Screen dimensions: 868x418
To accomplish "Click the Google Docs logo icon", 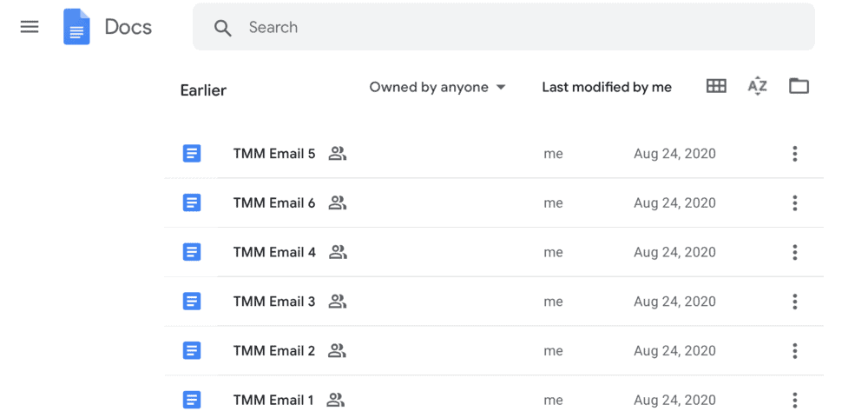I will pos(76,27).
